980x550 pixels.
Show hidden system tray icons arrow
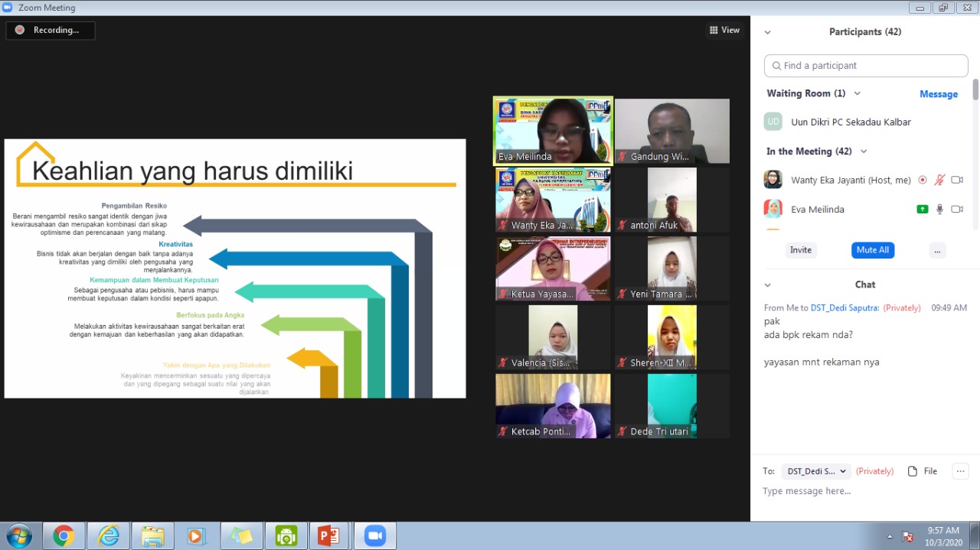click(890, 536)
